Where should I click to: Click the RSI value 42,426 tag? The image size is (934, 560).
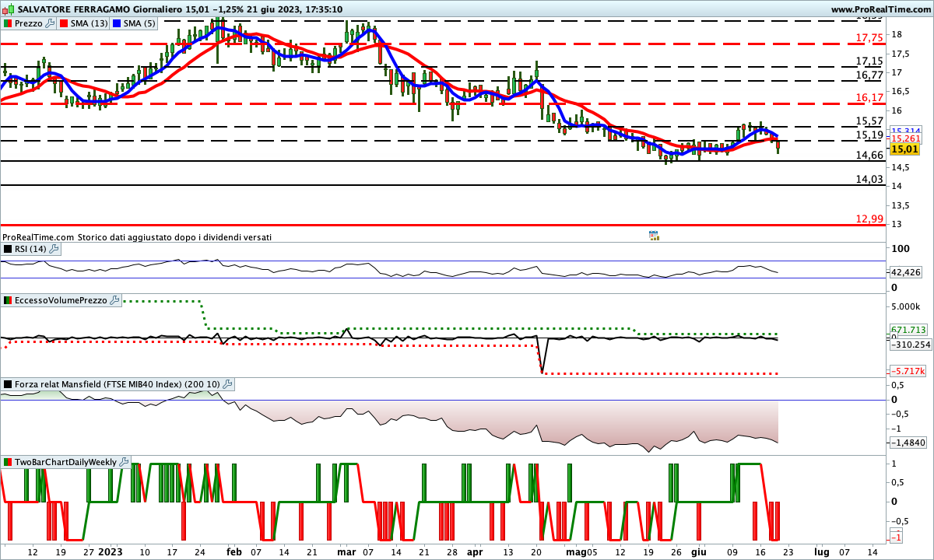coord(906,272)
